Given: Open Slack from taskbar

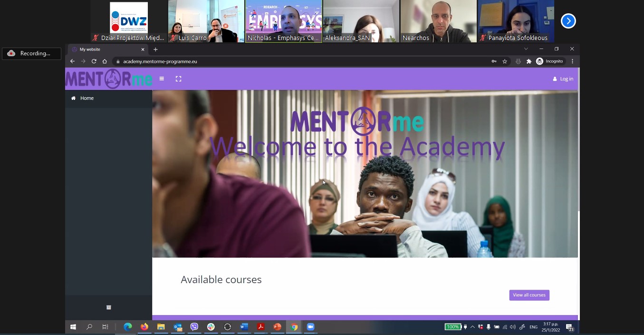Looking at the screenshot, I should [211, 327].
